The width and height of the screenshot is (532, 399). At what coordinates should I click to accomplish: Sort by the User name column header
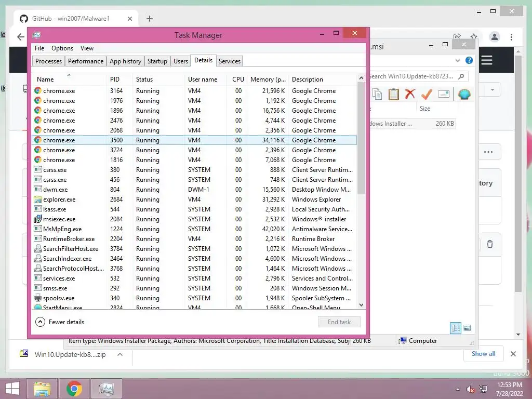pyautogui.click(x=205, y=79)
